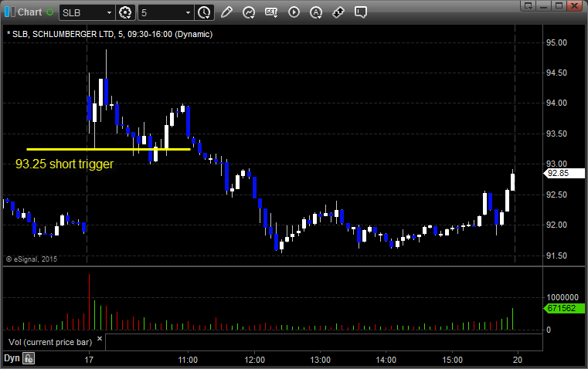Image resolution: width=588 pixels, height=369 pixels.
Task: Click the tallest red volume bar
Action: [90, 302]
